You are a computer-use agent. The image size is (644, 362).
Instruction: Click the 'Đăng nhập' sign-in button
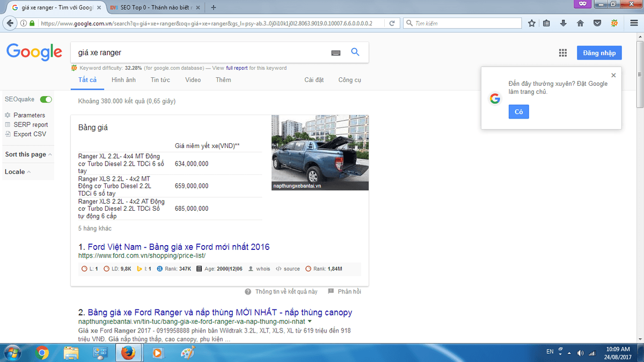(x=599, y=53)
